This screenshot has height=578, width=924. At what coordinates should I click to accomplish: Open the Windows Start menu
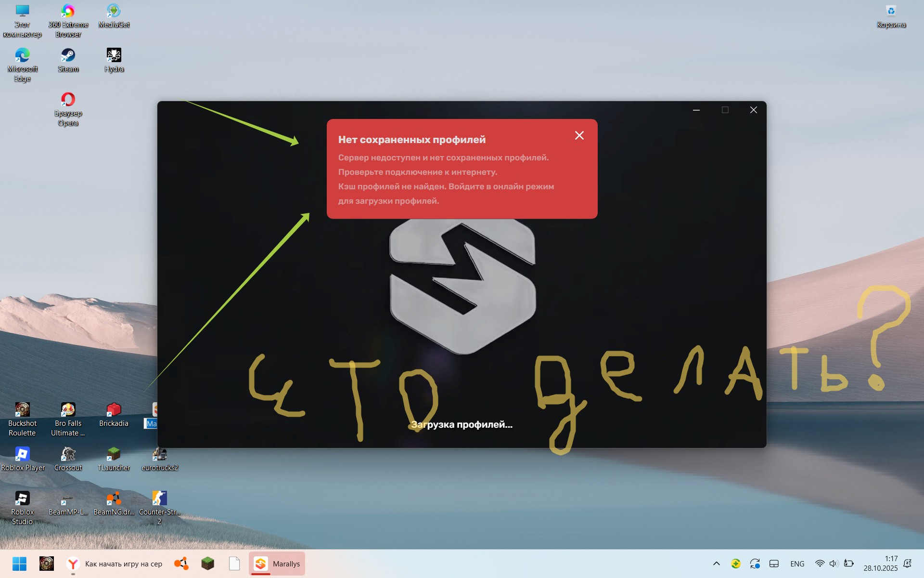[x=19, y=564]
